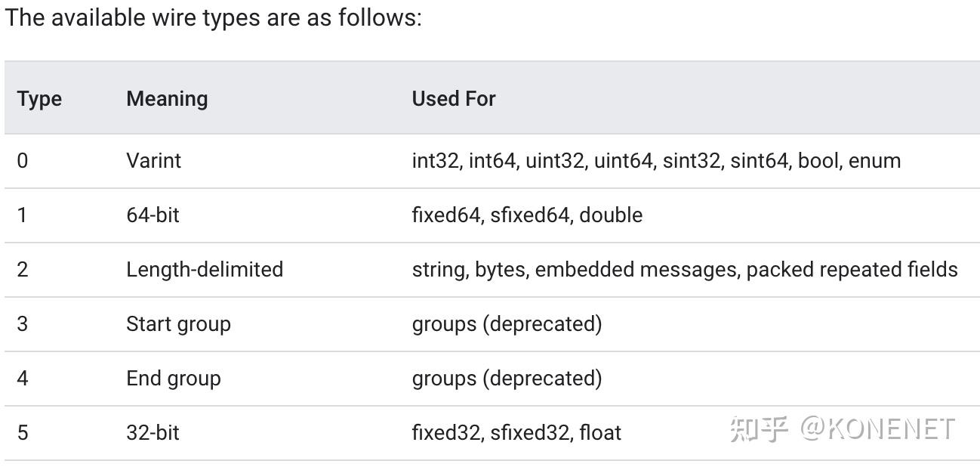980x467 pixels.
Task: Click the 'Meaning' column header
Action: (167, 99)
